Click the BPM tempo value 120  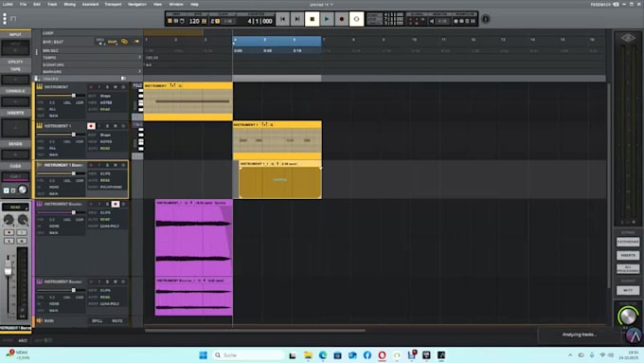pyautogui.click(x=194, y=21)
